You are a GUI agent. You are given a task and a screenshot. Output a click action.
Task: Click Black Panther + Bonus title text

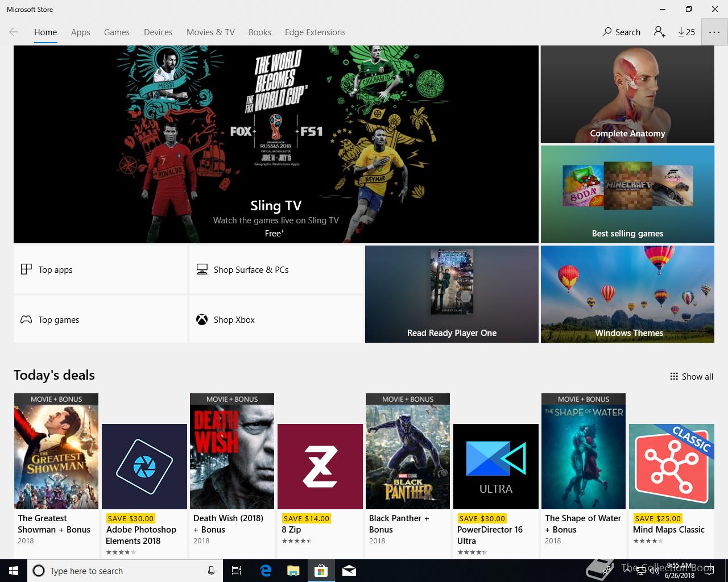coord(399,524)
